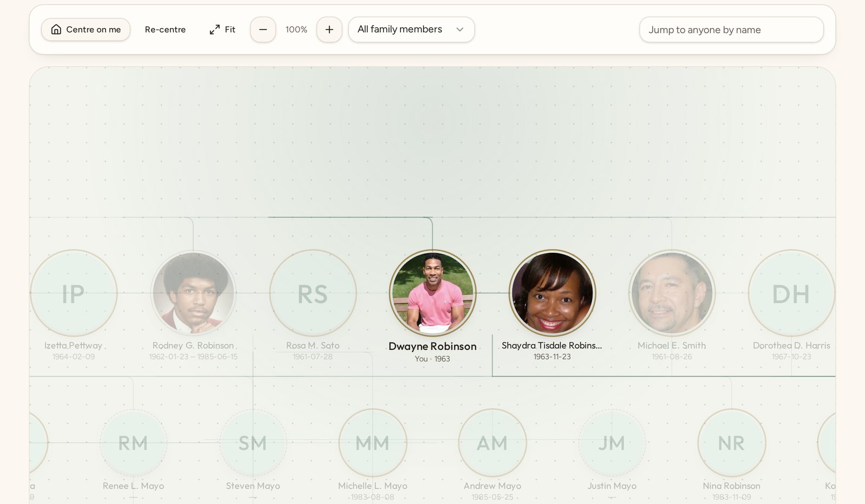Open the All family members dropdown
This screenshot has height=504, width=865.
411,30
